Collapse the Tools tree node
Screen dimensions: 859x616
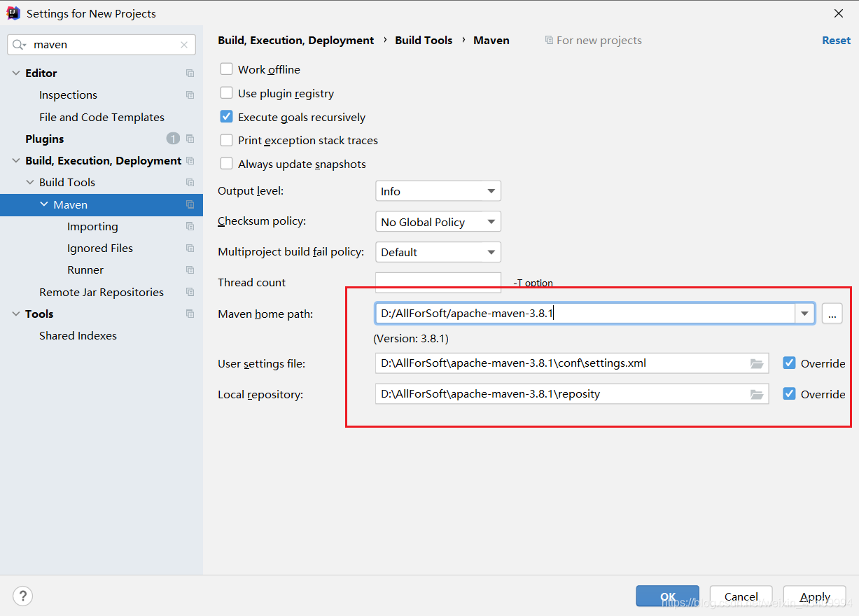point(16,314)
